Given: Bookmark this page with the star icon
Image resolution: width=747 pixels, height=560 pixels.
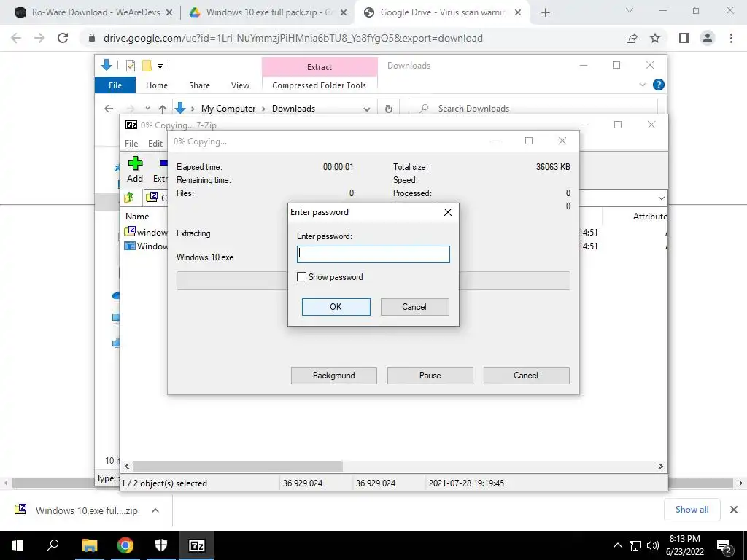Looking at the screenshot, I should [x=655, y=38].
